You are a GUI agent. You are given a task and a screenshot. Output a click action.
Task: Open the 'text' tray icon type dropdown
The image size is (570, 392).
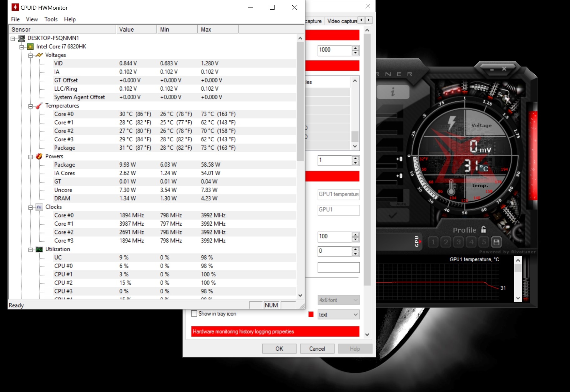point(339,314)
